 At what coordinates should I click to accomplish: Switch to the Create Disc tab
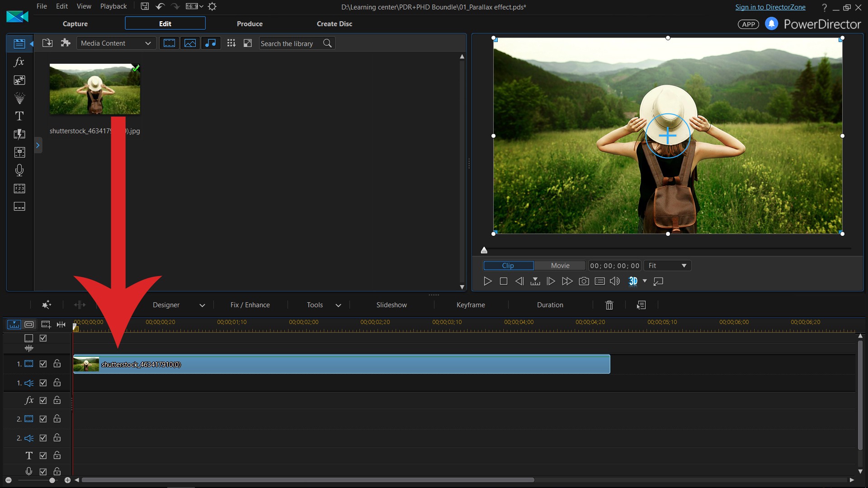click(335, 23)
